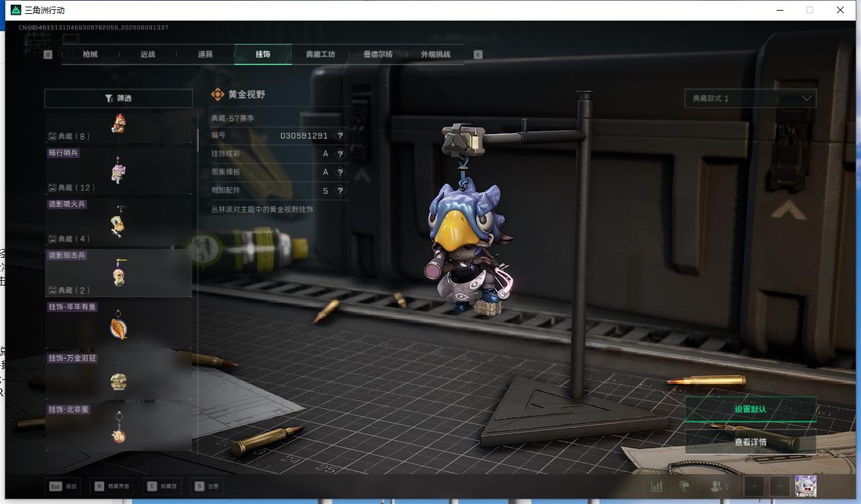Click the question mark beside 编号
The image size is (861, 504).
point(340,135)
